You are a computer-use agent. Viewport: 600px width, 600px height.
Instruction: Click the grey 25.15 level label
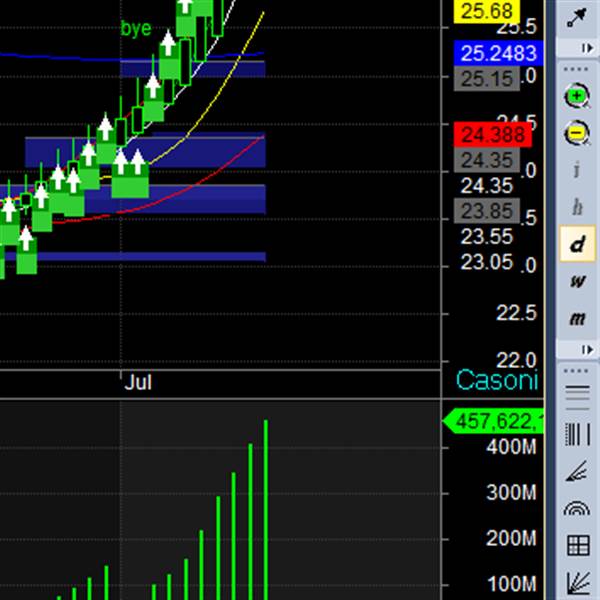(486, 79)
